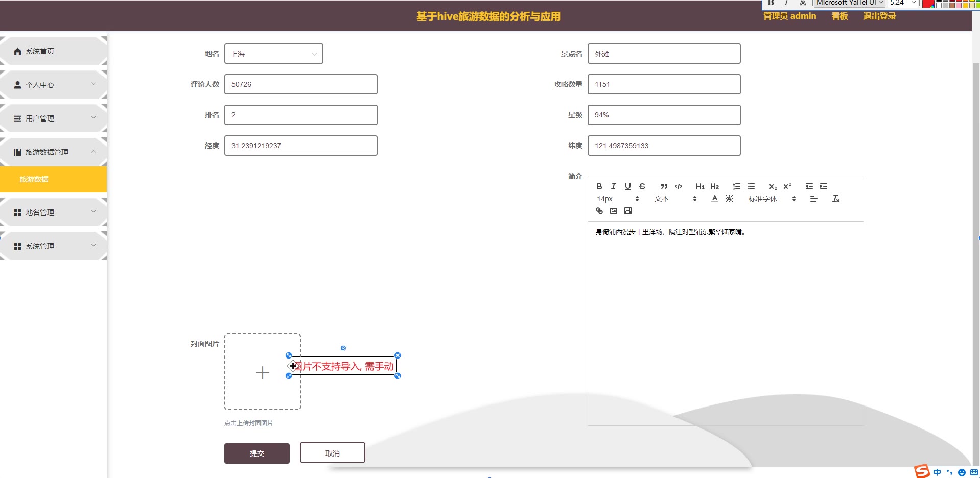Focus the 排名 field with value 2
The width and height of the screenshot is (980, 478).
tap(301, 115)
